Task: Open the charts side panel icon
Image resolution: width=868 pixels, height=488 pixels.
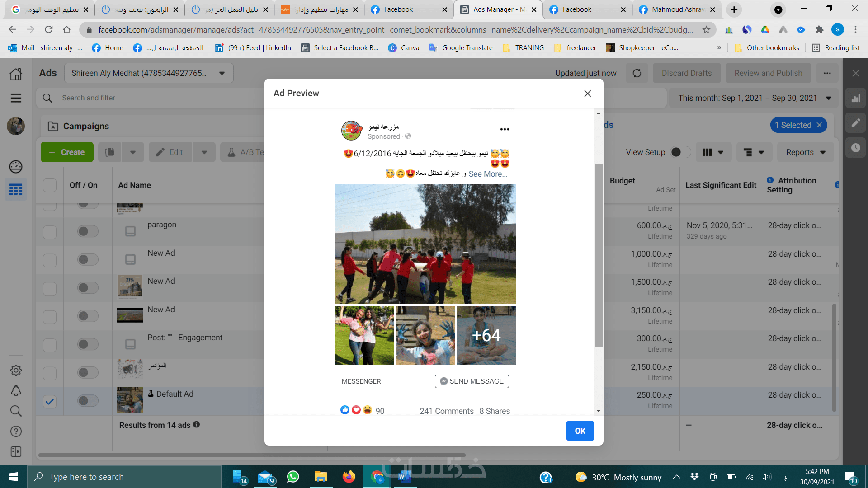Action: tap(856, 99)
